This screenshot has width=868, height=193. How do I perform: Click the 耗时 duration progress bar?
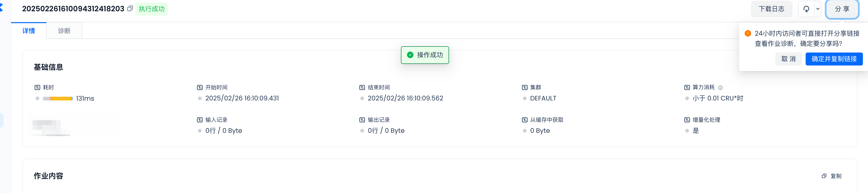click(58, 99)
